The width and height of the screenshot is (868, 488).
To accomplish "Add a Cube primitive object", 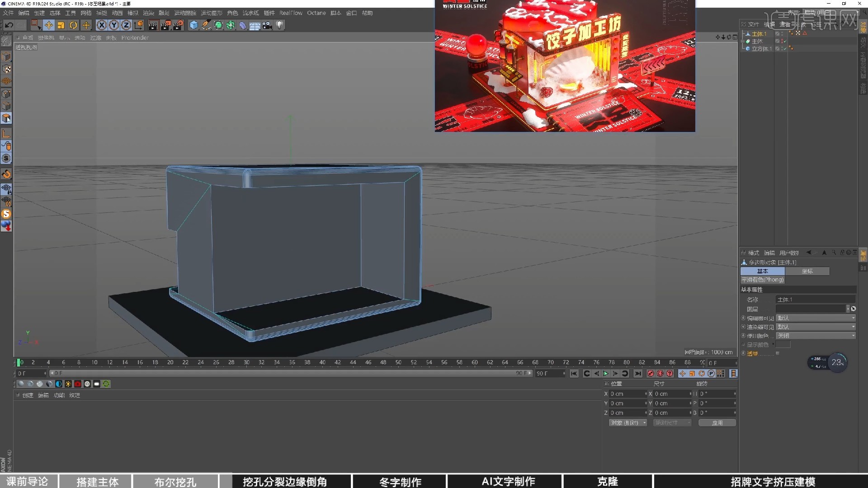I will coord(193,25).
